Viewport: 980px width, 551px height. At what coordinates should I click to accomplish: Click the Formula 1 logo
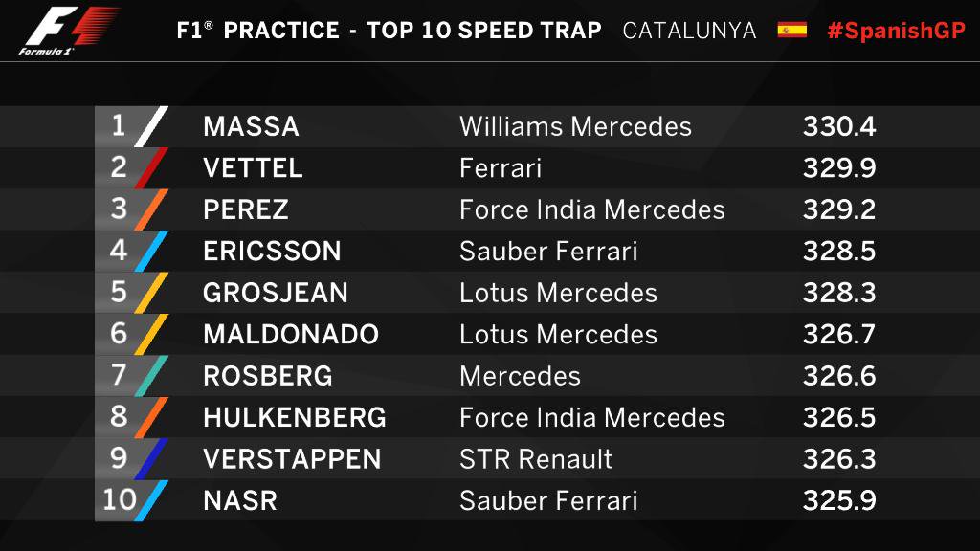click(x=70, y=31)
